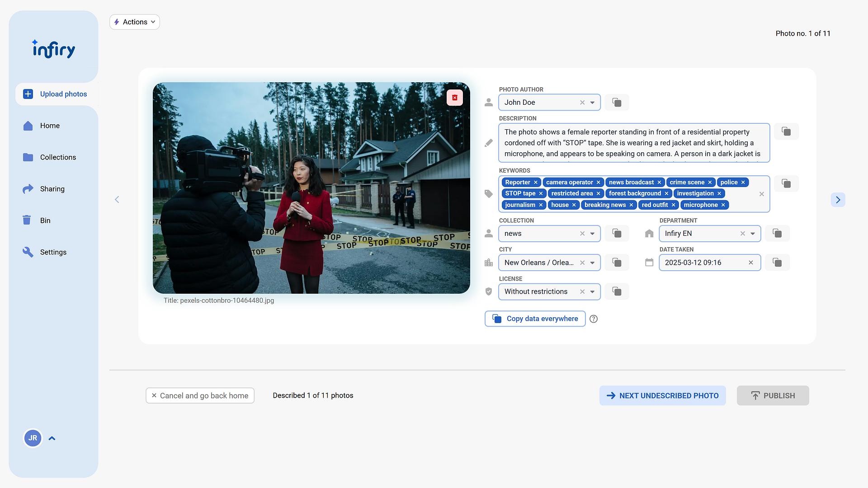Expand the City dropdown
Viewport: 868px width, 488px height.
point(592,263)
